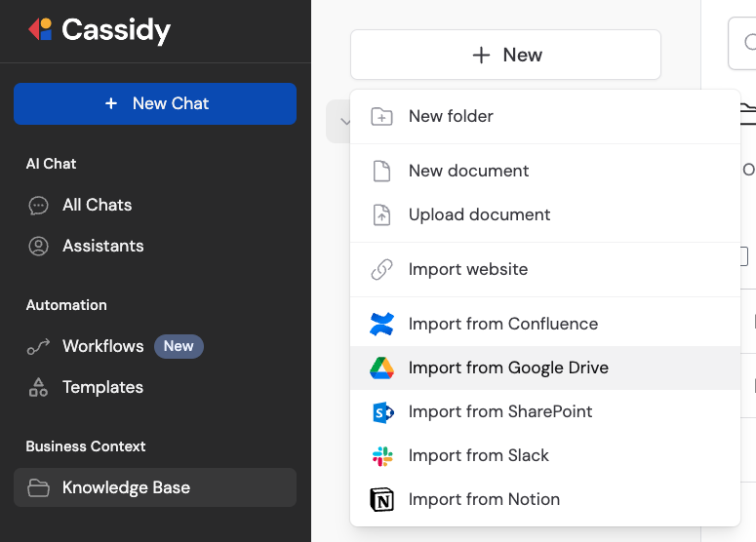Click the All Chats speech bubble icon
Viewport: 756px width, 542px height.
pyautogui.click(x=39, y=206)
